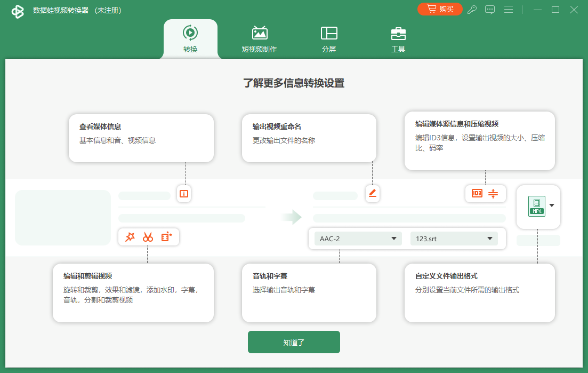Click the key registration icon in titlebar

(x=472, y=9)
